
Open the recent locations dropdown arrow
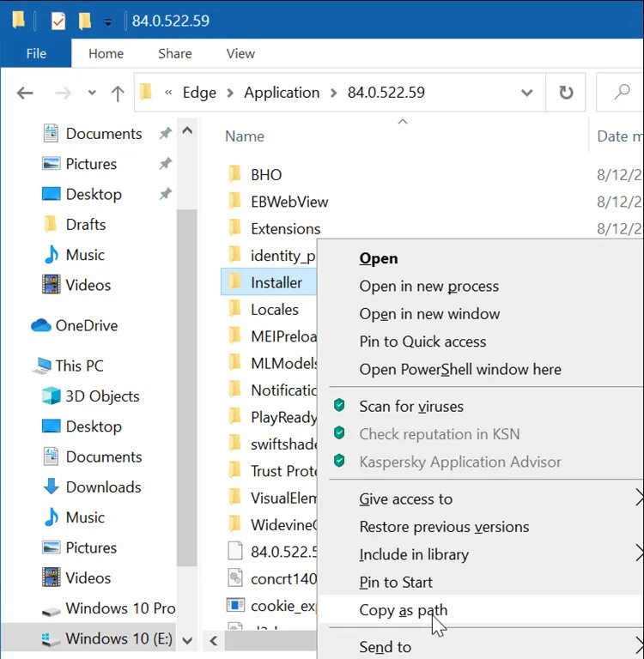92,93
